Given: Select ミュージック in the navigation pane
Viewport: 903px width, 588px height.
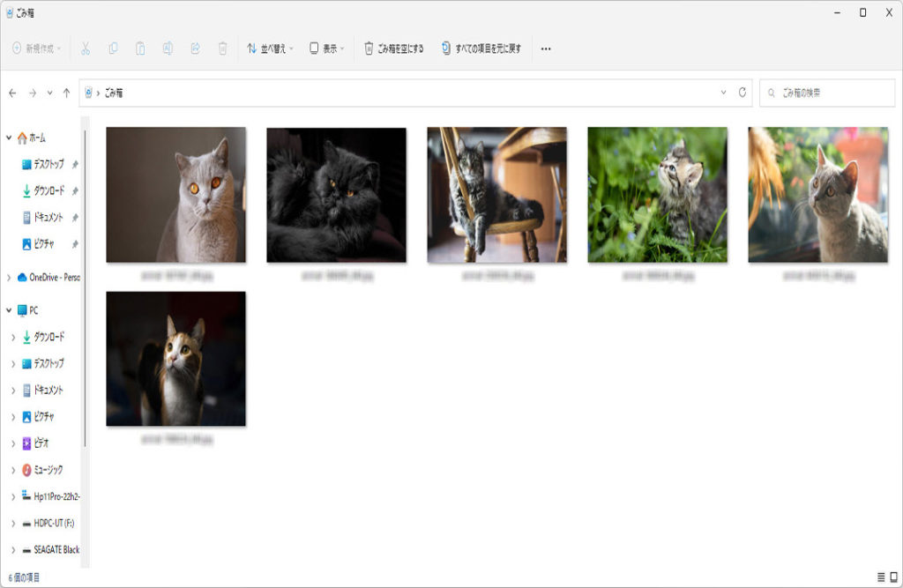Looking at the screenshot, I should [48, 470].
